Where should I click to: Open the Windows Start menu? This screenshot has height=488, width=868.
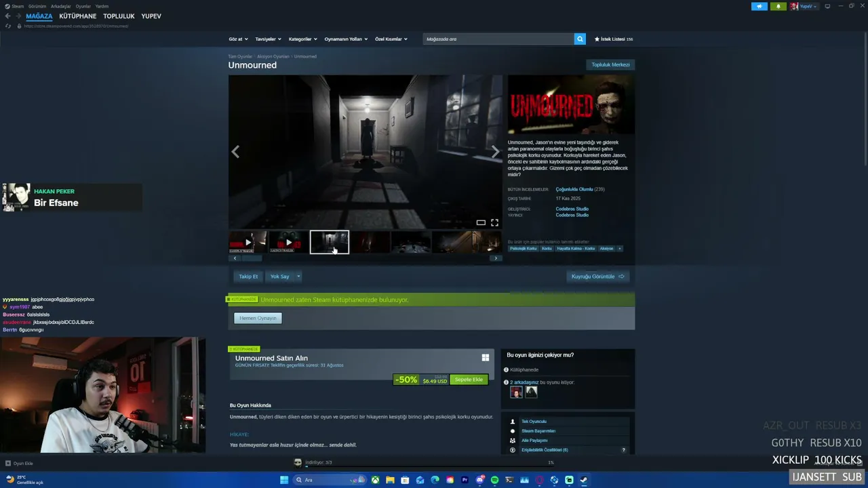(284, 480)
